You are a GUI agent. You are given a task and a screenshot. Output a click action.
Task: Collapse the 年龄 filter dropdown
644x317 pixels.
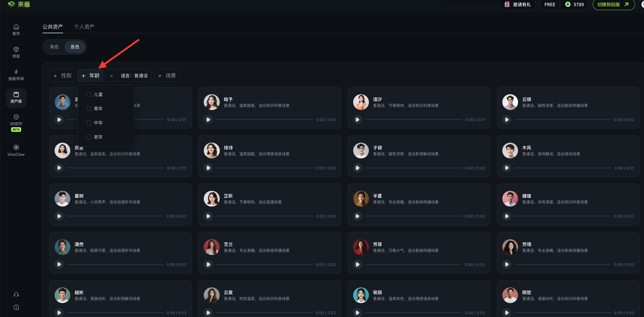91,75
